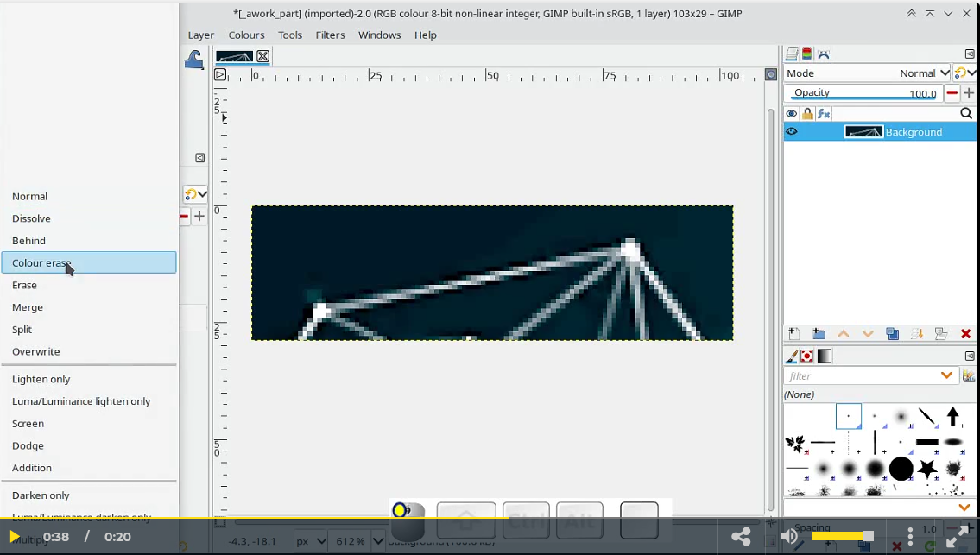Image resolution: width=980 pixels, height=555 pixels.
Task: Open the zoom percentage dropdown
Action: tap(379, 541)
